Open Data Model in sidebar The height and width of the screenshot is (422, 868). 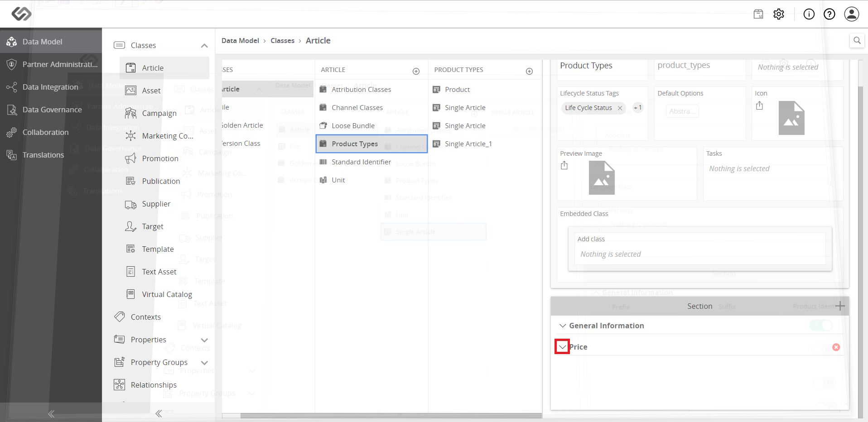[x=51, y=42]
